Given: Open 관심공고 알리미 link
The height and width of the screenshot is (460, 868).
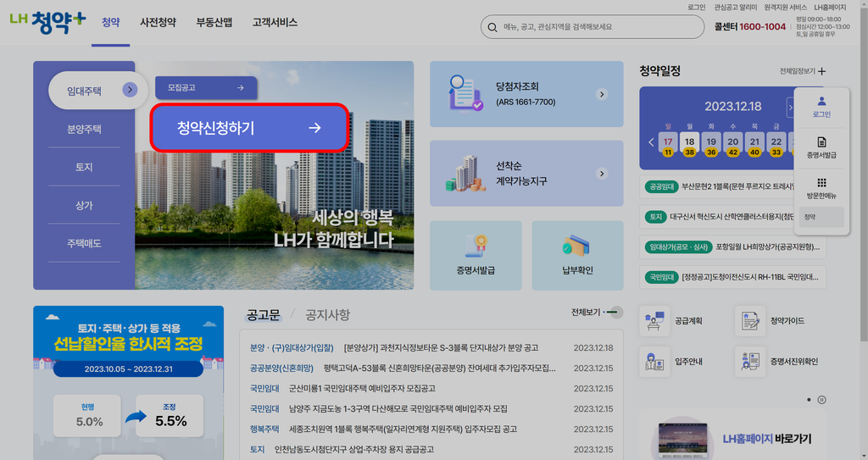Looking at the screenshot, I should pyautogui.click(x=735, y=7).
